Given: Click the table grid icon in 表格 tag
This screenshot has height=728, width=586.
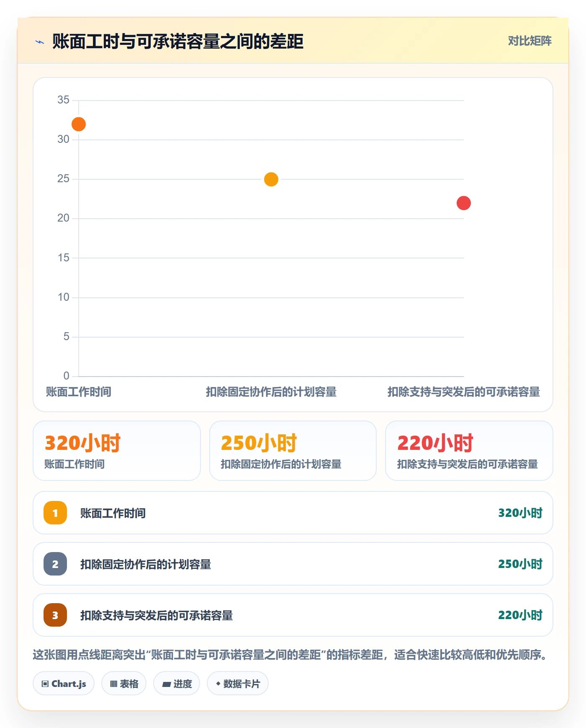Looking at the screenshot, I should pyautogui.click(x=114, y=684).
